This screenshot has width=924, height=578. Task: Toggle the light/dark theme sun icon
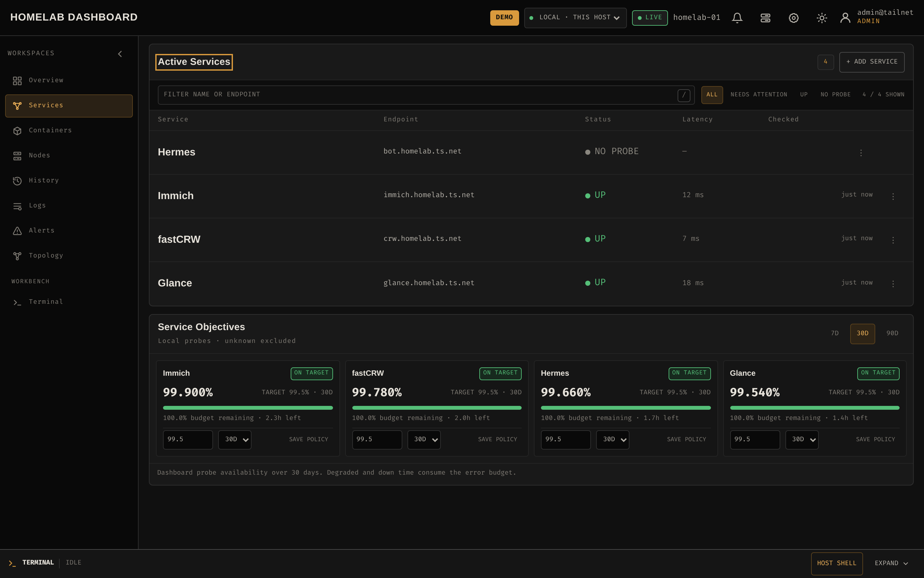pos(822,18)
